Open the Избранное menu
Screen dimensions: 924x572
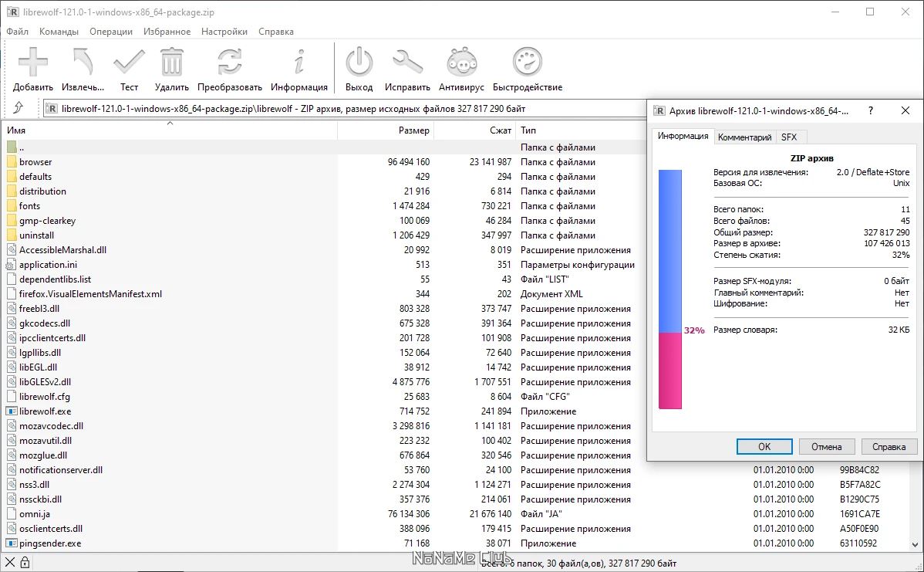(x=167, y=32)
